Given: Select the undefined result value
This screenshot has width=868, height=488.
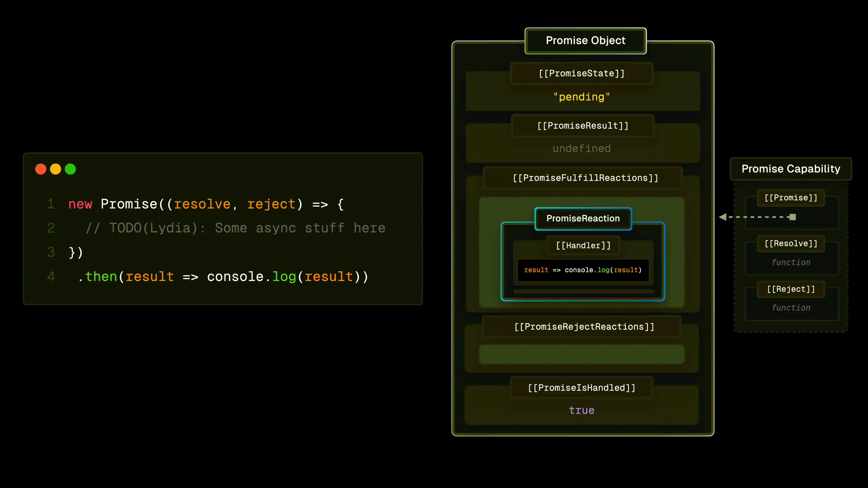Looking at the screenshot, I should pos(582,148).
